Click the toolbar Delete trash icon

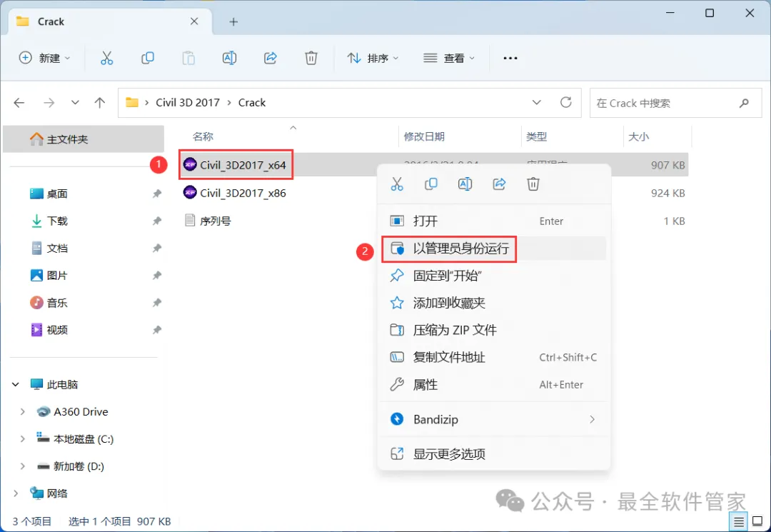tap(311, 58)
